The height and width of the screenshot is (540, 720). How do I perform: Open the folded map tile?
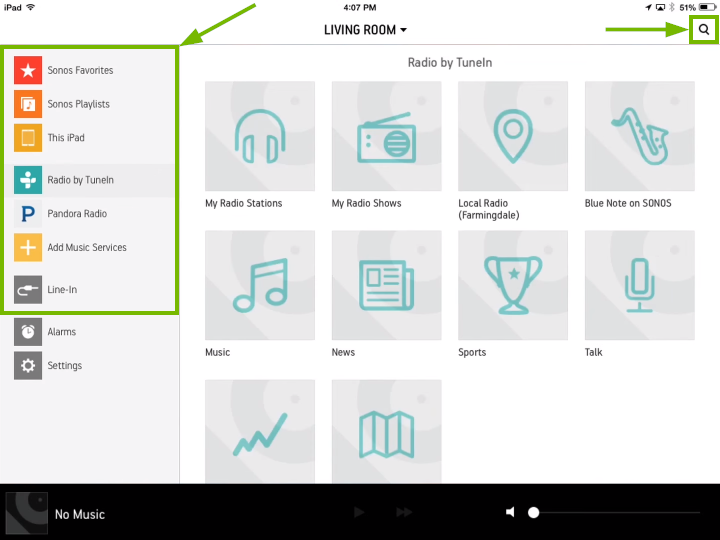pos(387,431)
